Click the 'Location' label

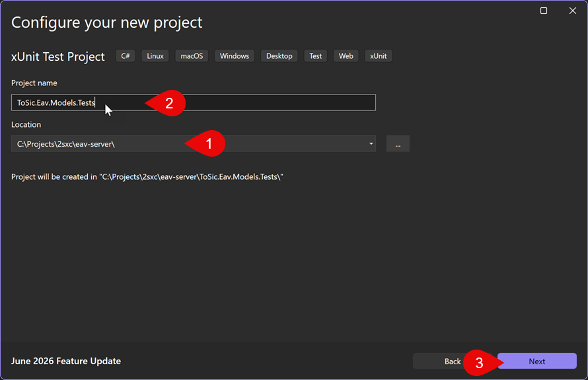coord(26,124)
